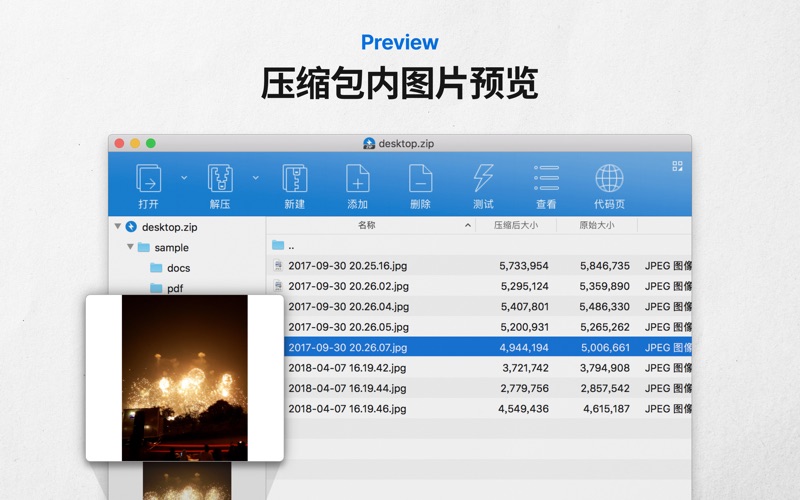
Task: Click compressed size 5,733,954
Action: click(523, 266)
